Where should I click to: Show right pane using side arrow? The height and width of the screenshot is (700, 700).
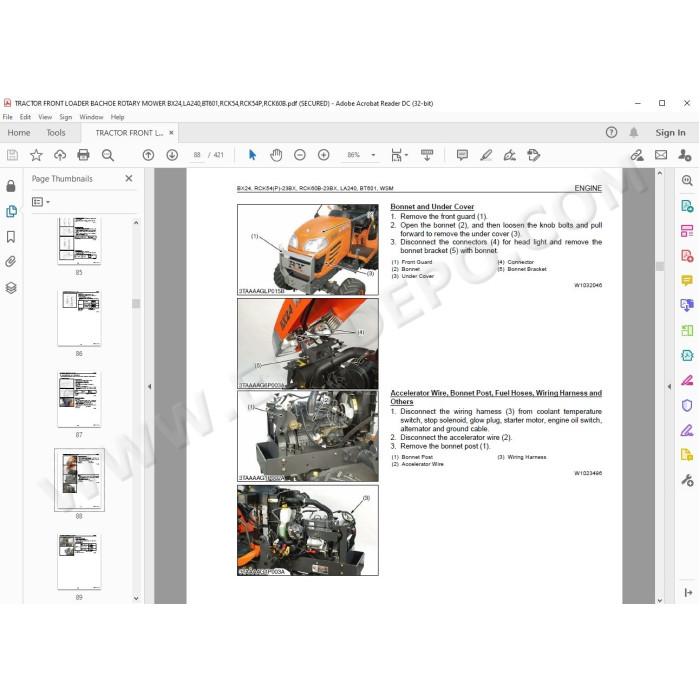click(669, 387)
